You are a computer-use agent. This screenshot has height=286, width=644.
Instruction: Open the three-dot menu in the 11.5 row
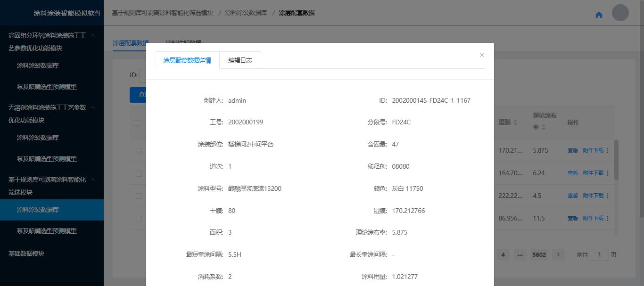coord(607,218)
